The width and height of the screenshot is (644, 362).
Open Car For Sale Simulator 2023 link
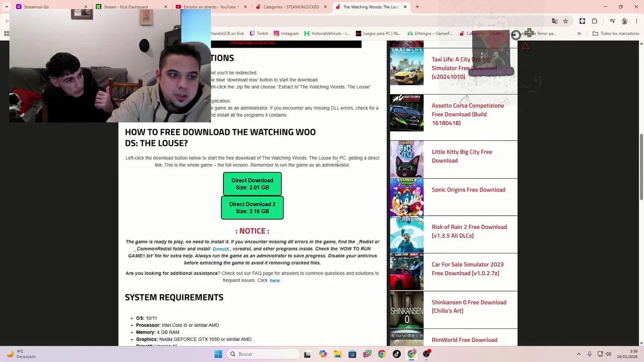467,268
